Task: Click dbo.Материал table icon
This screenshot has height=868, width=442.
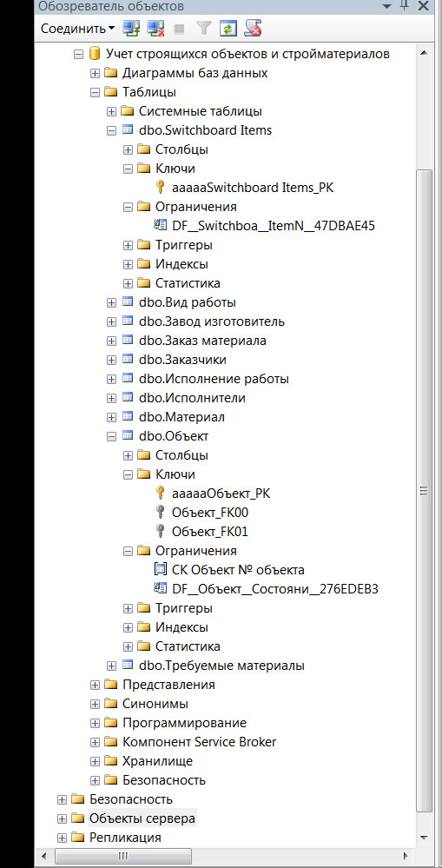Action: click(x=128, y=417)
